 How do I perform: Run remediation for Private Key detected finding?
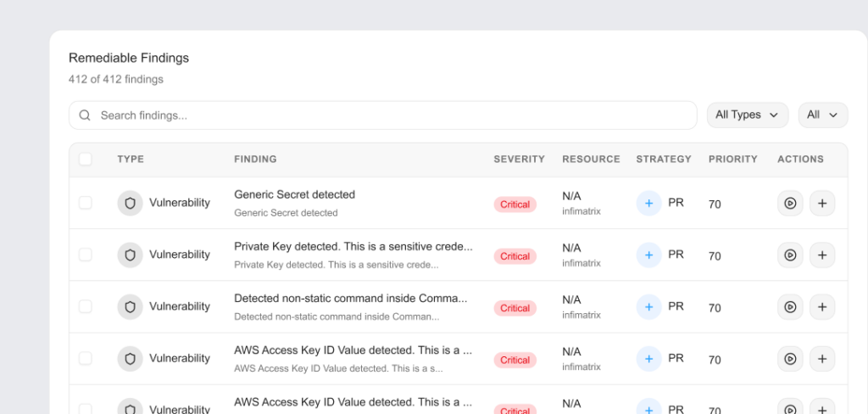tap(790, 255)
